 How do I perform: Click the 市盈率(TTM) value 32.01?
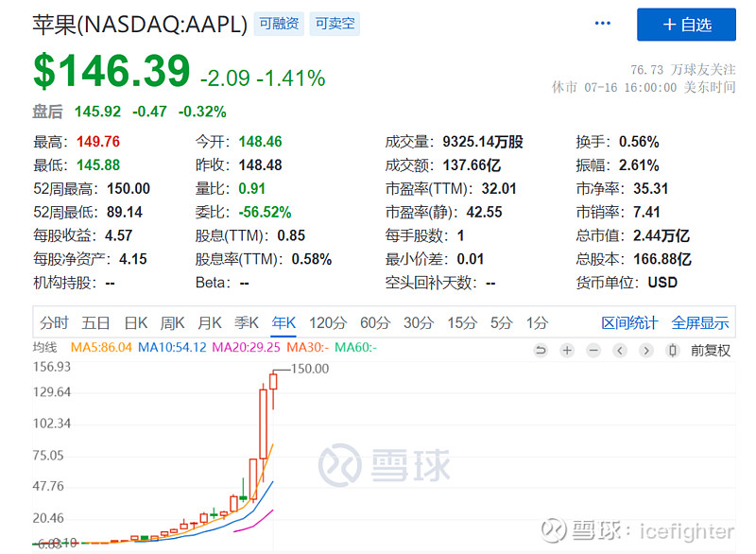point(499,188)
